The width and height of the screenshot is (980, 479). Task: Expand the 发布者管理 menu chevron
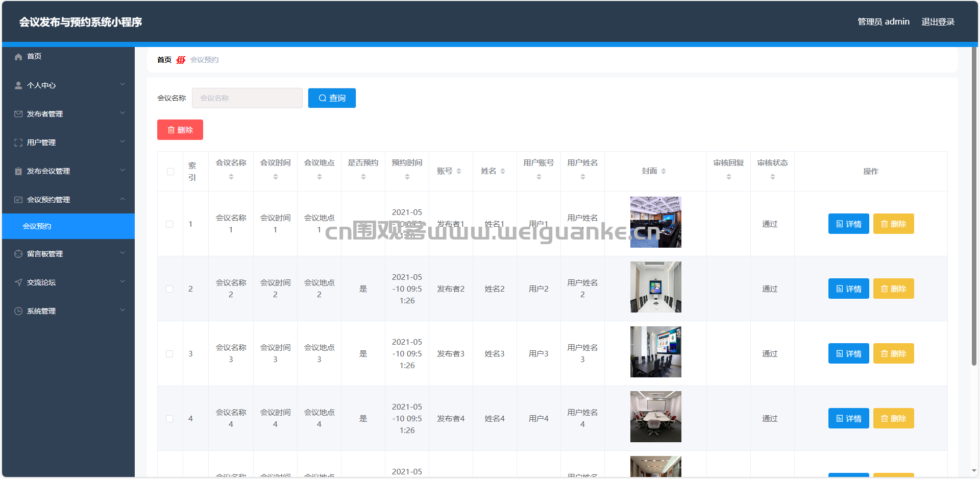(122, 113)
